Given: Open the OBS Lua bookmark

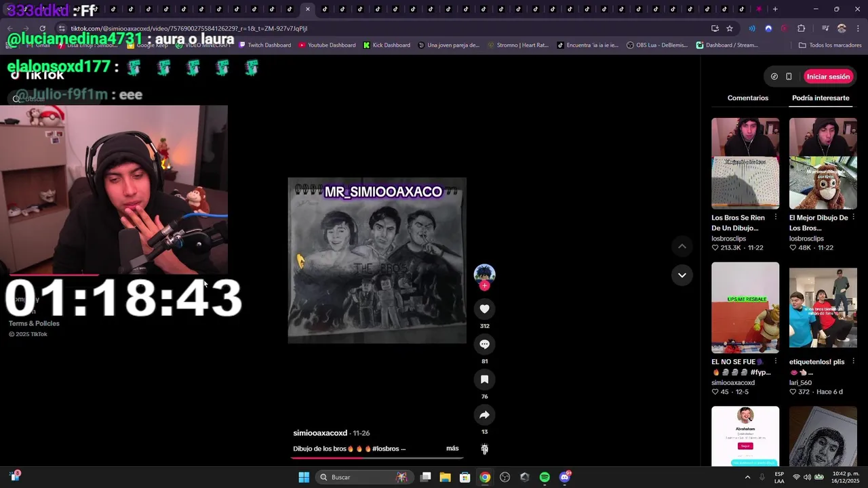Looking at the screenshot, I should tap(657, 45).
